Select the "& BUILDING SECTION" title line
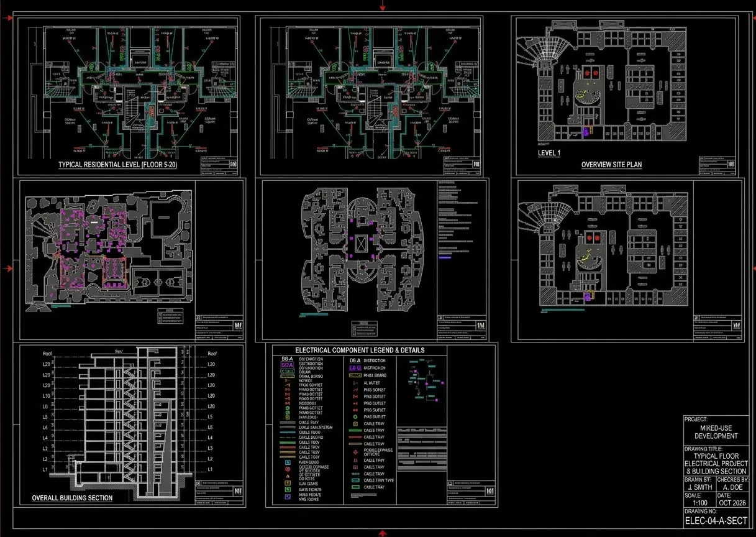 coord(716,472)
